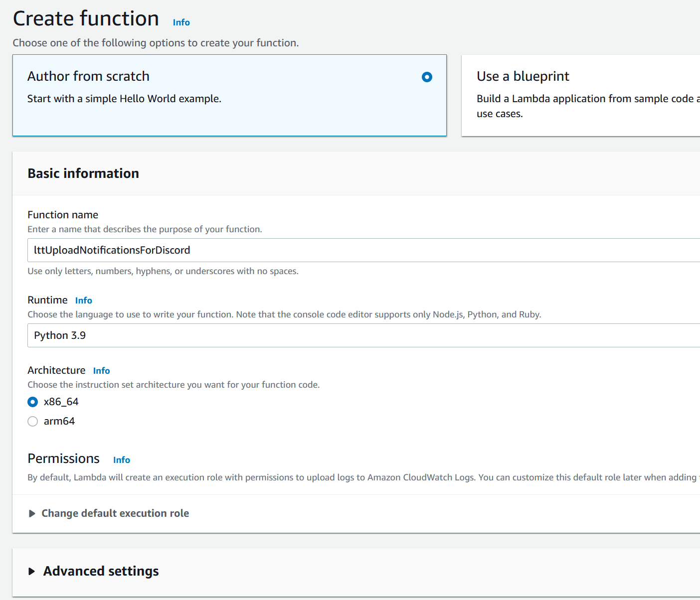Click the selected radio indicator on Author from scratch card
This screenshot has height=600, width=700.
point(427,77)
